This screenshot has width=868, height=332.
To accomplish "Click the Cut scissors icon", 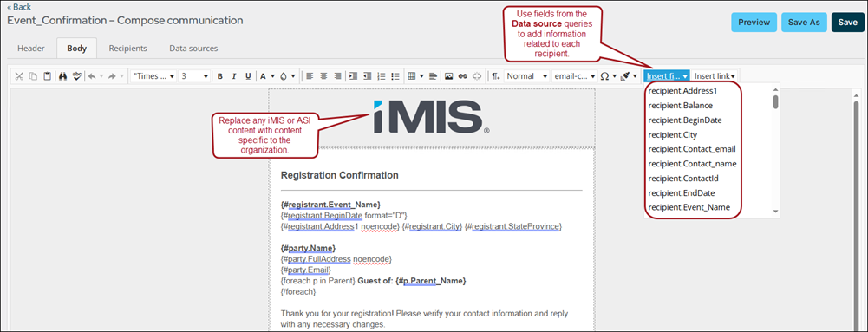I will 19,76.
